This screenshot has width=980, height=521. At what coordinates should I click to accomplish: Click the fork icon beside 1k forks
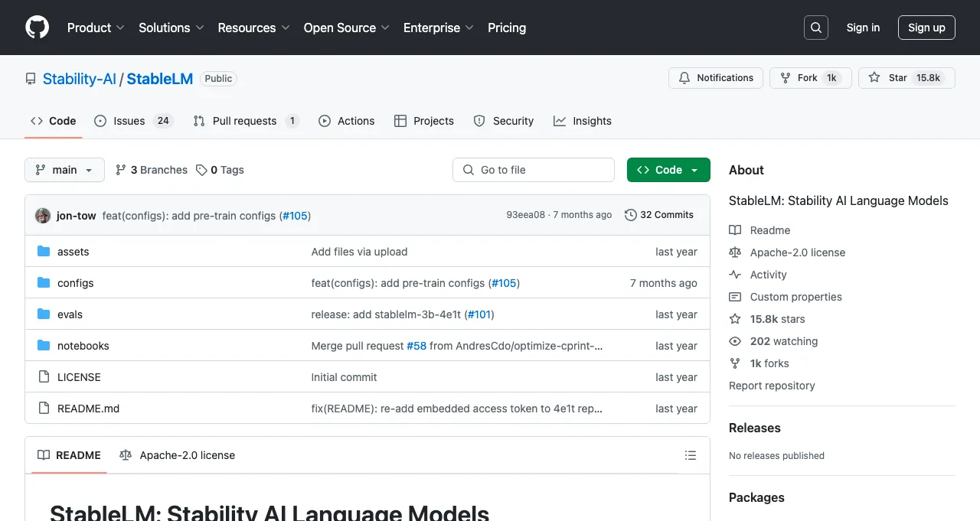(735, 363)
